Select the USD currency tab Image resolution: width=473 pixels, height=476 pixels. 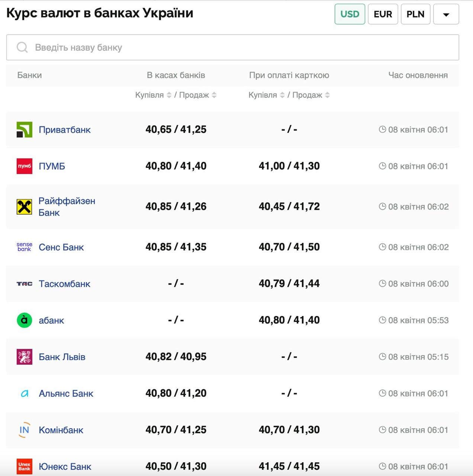point(350,14)
